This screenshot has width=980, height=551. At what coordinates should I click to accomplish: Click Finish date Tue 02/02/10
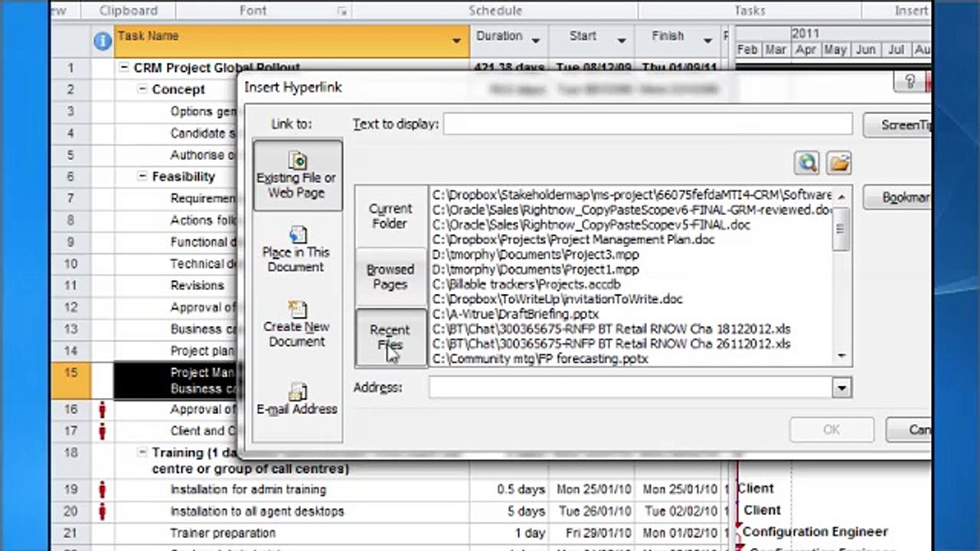coord(681,510)
